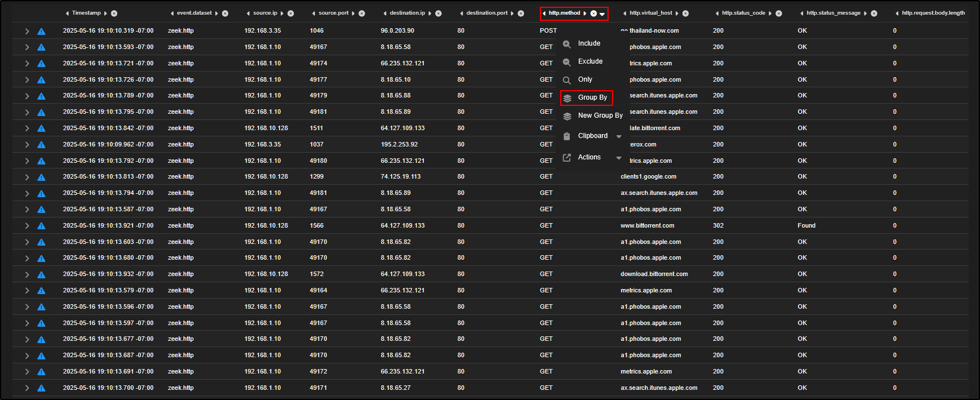The width and height of the screenshot is (980, 400).
Task: Remove the source.ip column with its X icon
Action: [x=291, y=13]
